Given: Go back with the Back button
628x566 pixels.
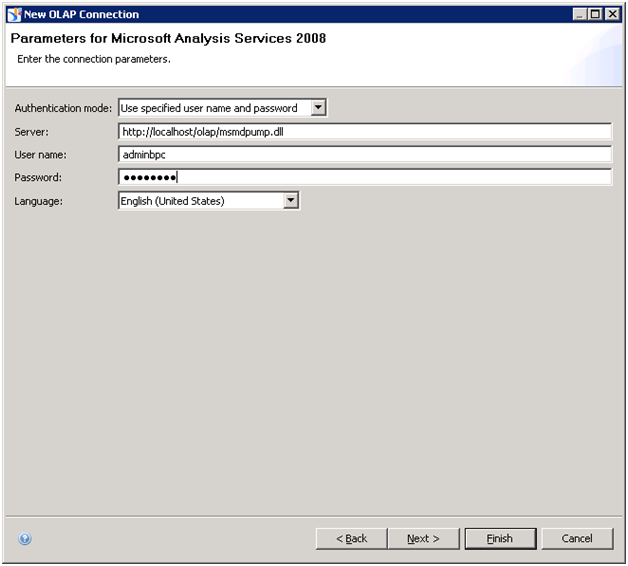Looking at the screenshot, I should coord(351,539).
